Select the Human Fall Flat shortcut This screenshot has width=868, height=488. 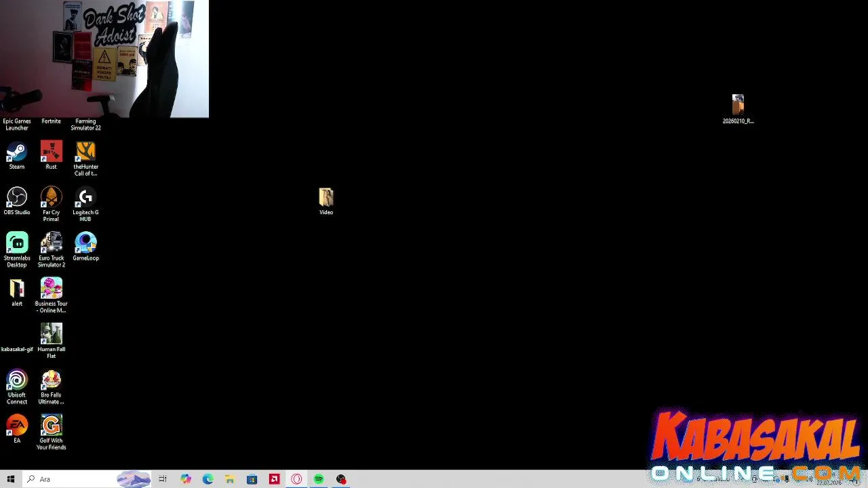51,341
